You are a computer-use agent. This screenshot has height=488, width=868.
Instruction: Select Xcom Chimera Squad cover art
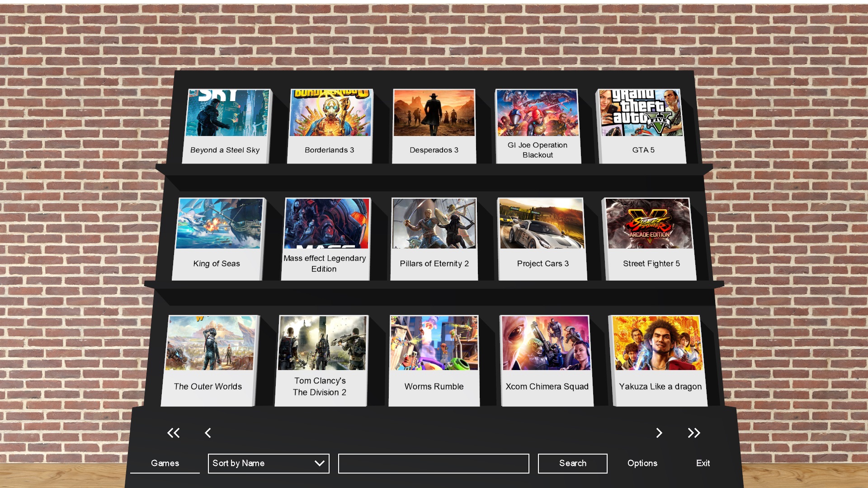click(x=546, y=343)
